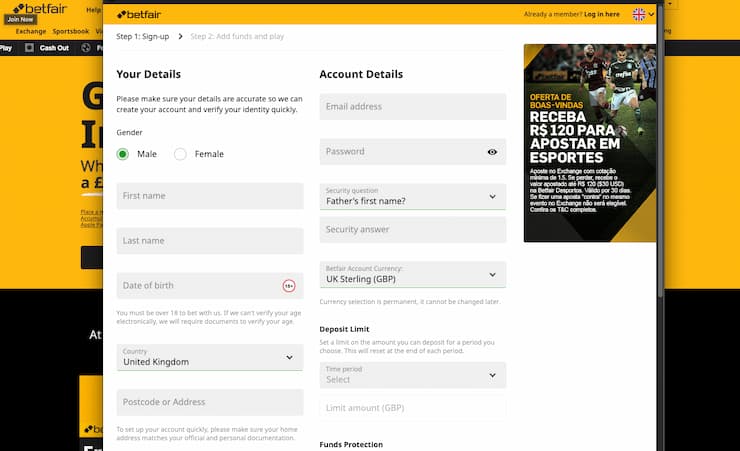Image resolution: width=740 pixels, height=451 pixels.
Task: Toggle password visibility eye icon
Action: point(492,152)
